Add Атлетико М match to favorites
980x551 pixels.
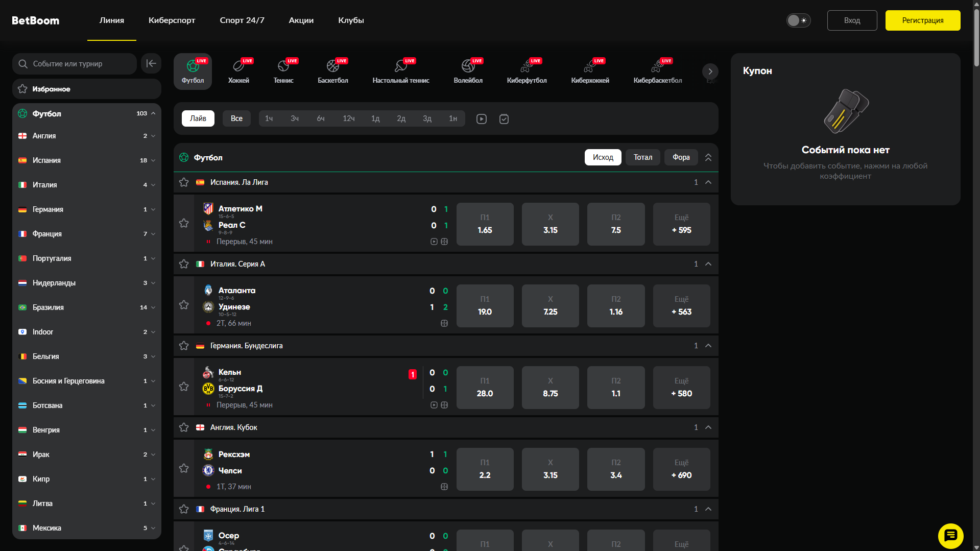coord(184,223)
